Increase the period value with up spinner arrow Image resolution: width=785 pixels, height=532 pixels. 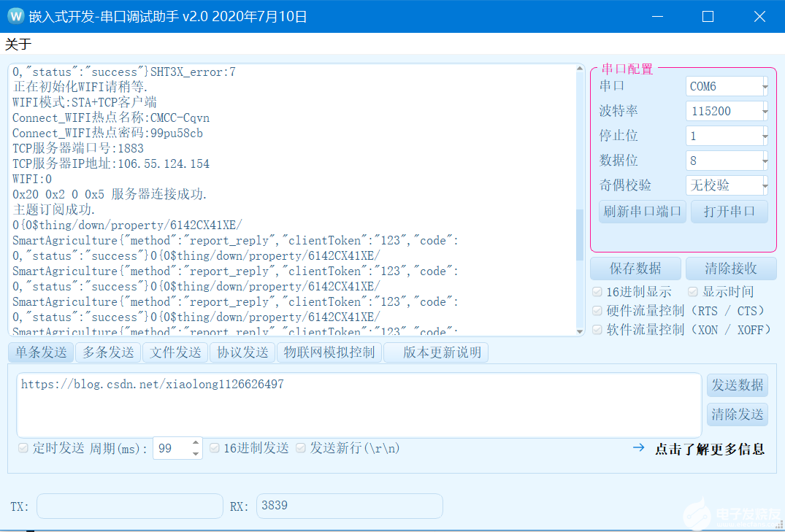click(195, 443)
